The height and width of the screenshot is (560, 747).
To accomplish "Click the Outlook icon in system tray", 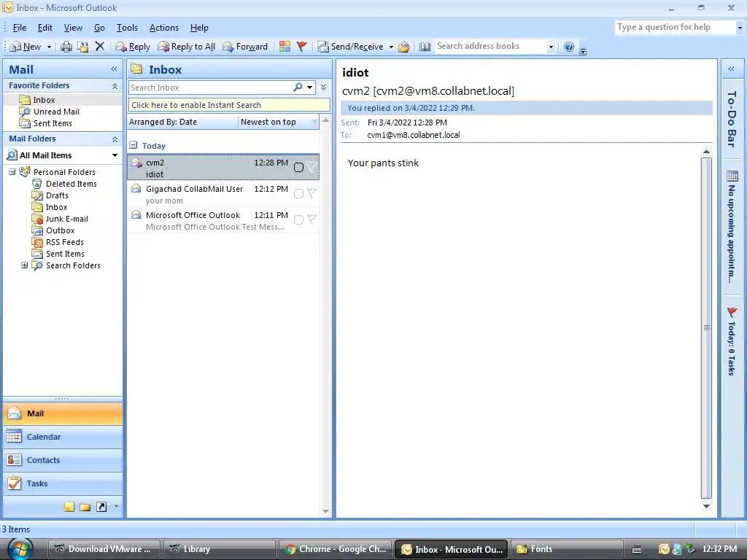I will [x=664, y=550].
